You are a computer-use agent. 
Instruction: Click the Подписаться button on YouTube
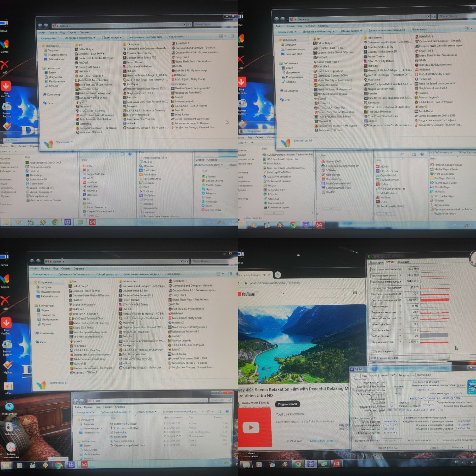[x=287, y=404]
